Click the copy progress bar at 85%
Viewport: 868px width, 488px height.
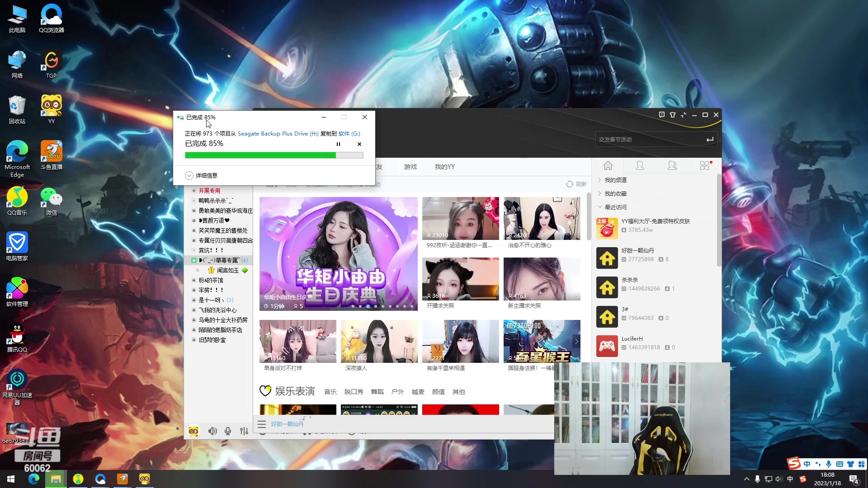point(274,155)
